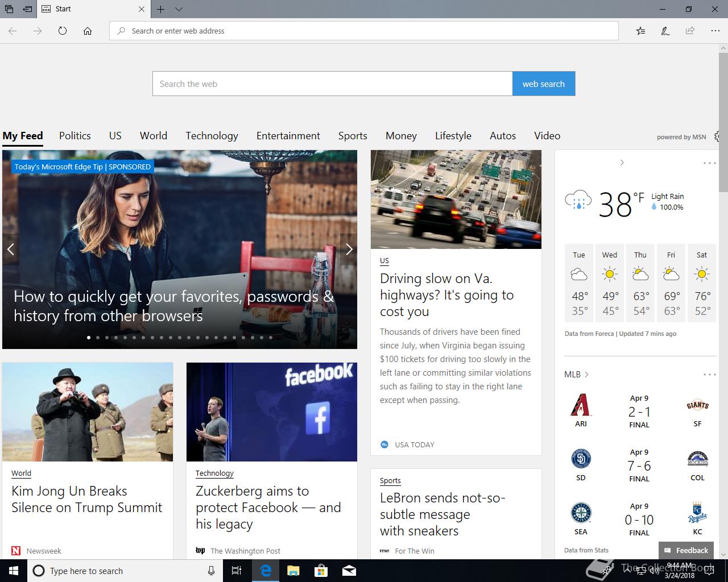This screenshot has height=582, width=728.
Task: Open the tabs you've set aside
Action: [9, 9]
